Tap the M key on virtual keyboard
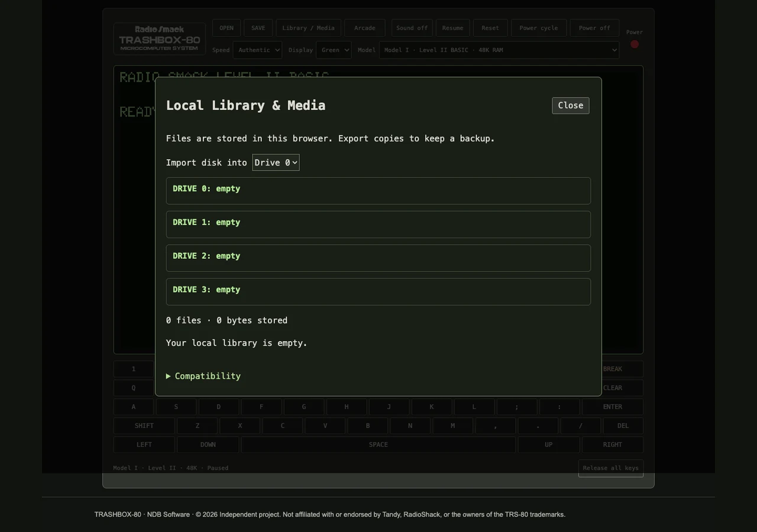The height and width of the screenshot is (532, 757). 453,426
